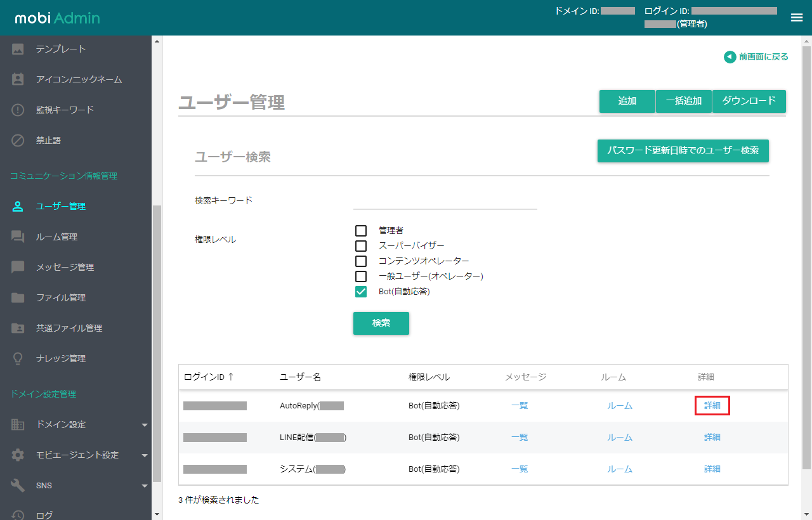The width and height of the screenshot is (812, 520).
Task: Click the 禁止語 prohibited icon
Action: 18,140
